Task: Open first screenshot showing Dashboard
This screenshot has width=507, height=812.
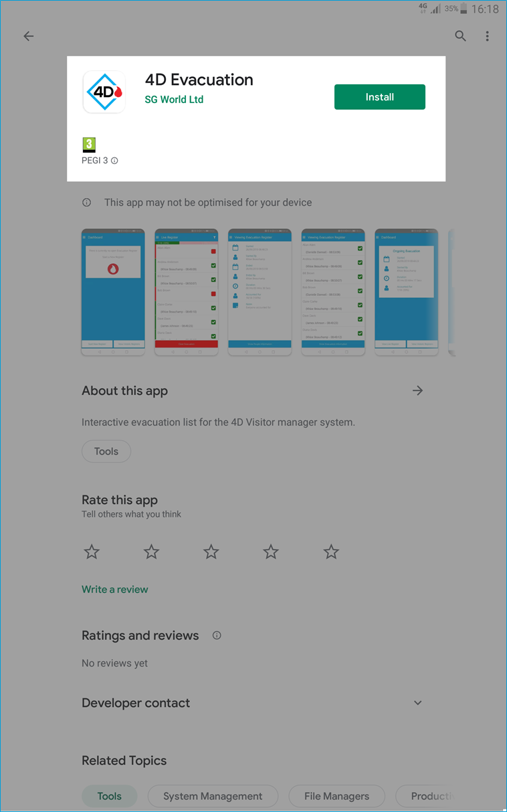Action: pyautogui.click(x=113, y=292)
